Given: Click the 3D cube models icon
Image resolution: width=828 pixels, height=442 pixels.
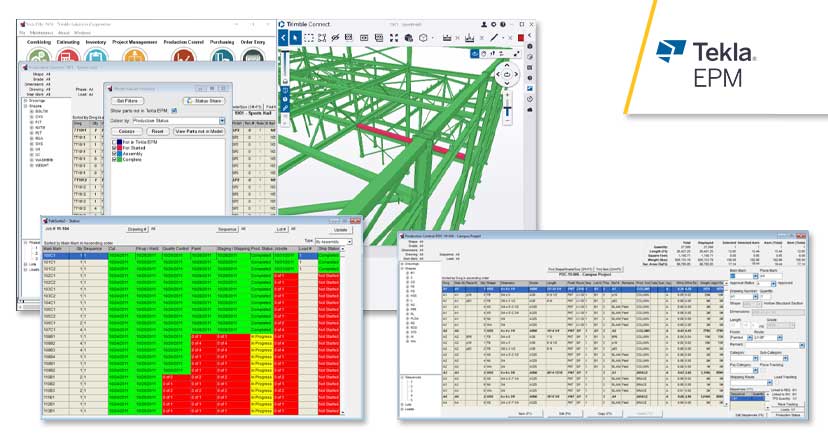Looking at the screenshot, I should pos(408,38).
